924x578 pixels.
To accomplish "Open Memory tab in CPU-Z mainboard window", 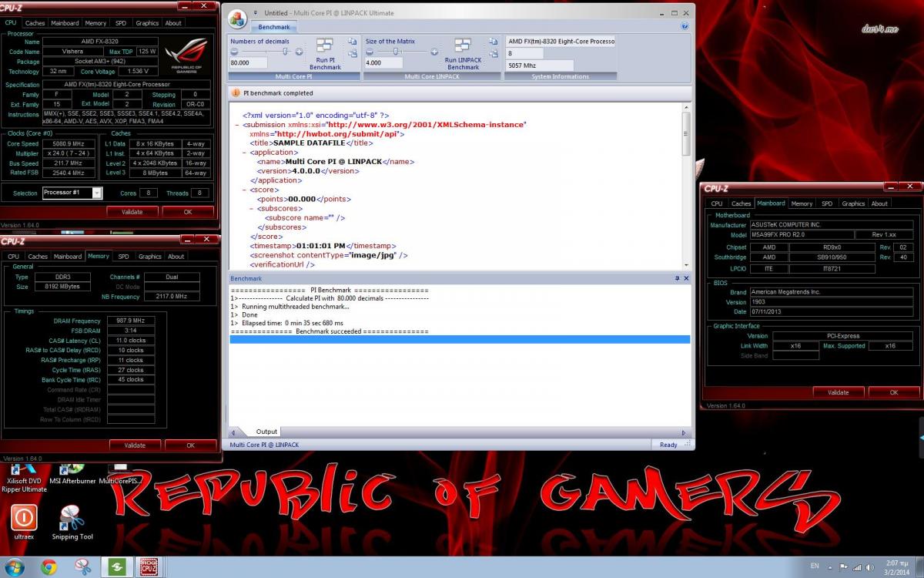I will click(802, 203).
